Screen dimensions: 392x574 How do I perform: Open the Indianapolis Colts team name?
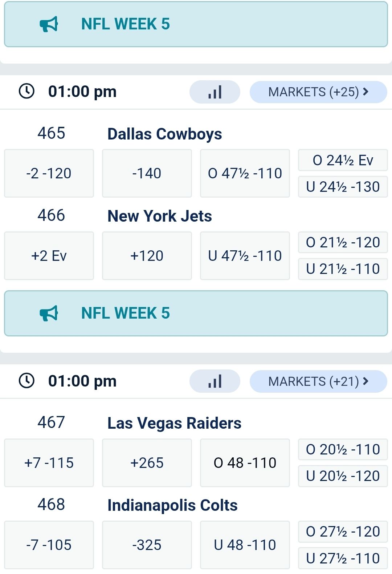pyautogui.click(x=172, y=505)
